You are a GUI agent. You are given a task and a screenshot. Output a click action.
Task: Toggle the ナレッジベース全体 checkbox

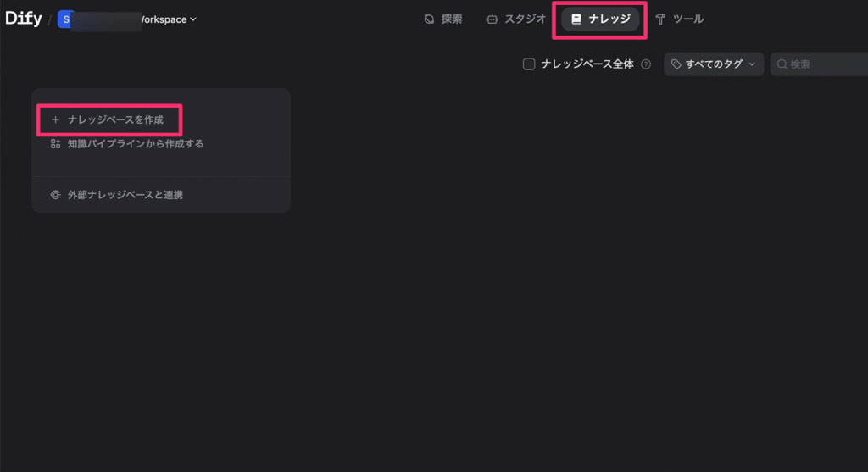[x=529, y=64]
